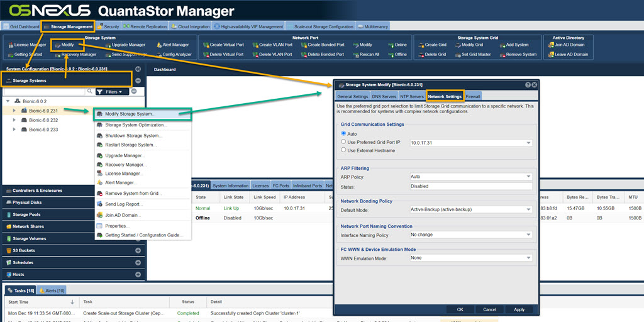Viewport: 644px width, 322px height.
Task: Click Delete Grid in the toolbar
Action: point(432,54)
